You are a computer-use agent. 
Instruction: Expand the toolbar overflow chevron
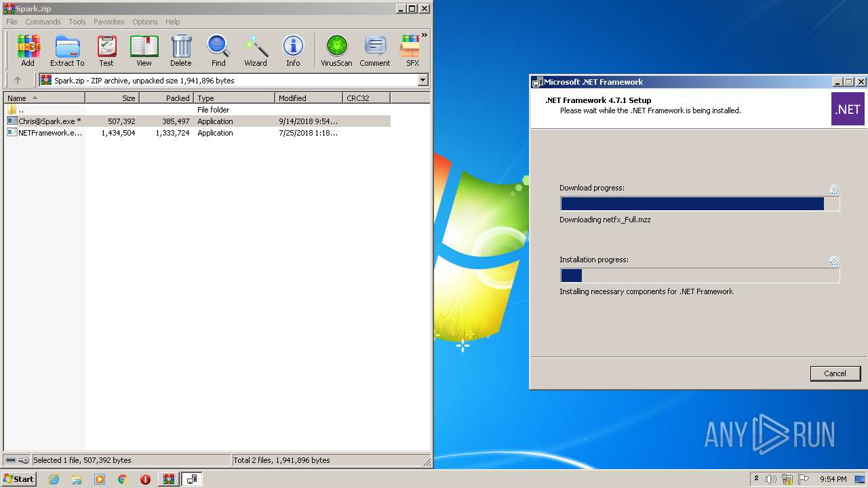(x=425, y=35)
